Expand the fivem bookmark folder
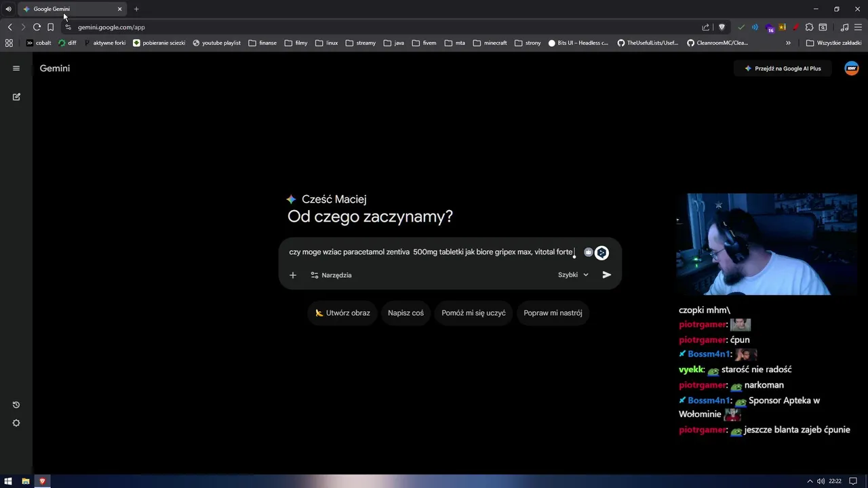Viewport: 868px width, 488px height. [424, 43]
